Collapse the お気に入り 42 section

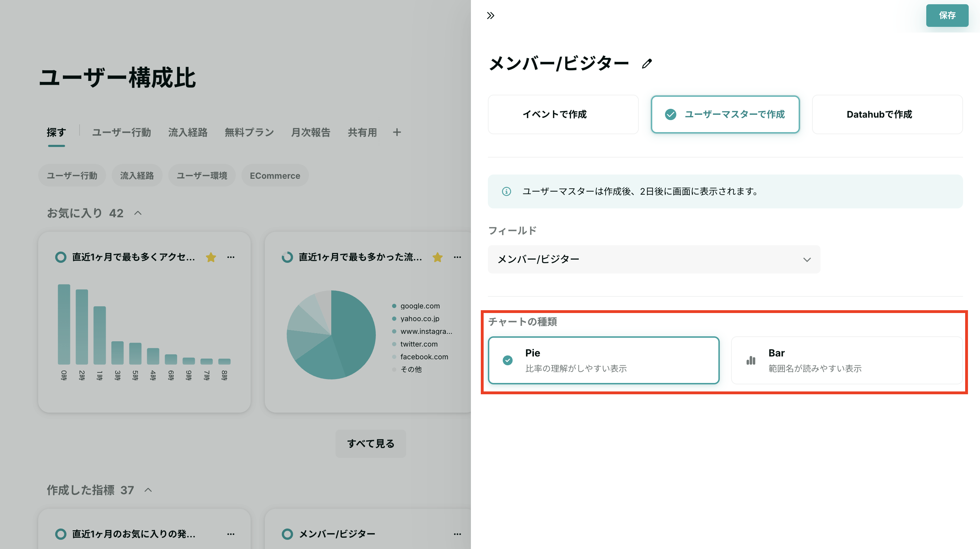[138, 213]
